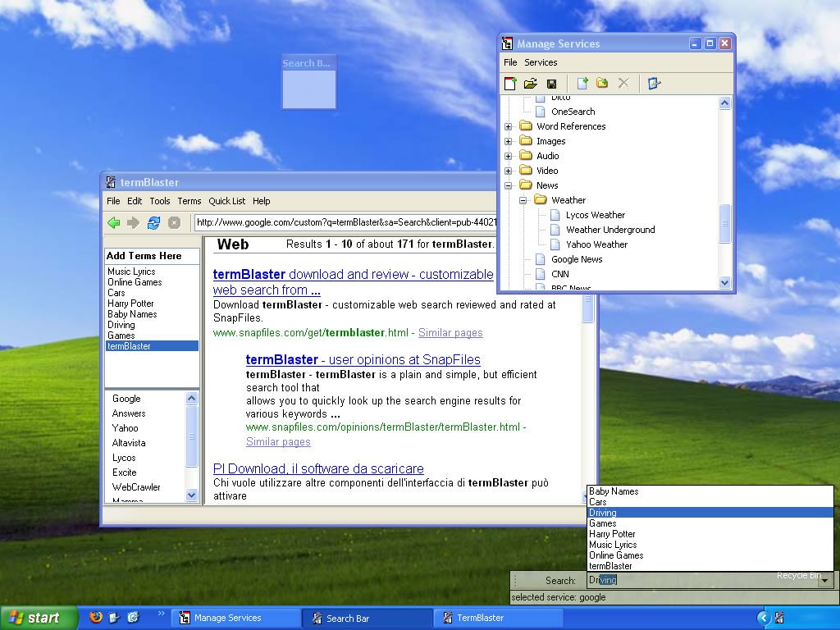Switch to Search Bar taskbar button
This screenshot has width=840, height=630.
click(367, 619)
